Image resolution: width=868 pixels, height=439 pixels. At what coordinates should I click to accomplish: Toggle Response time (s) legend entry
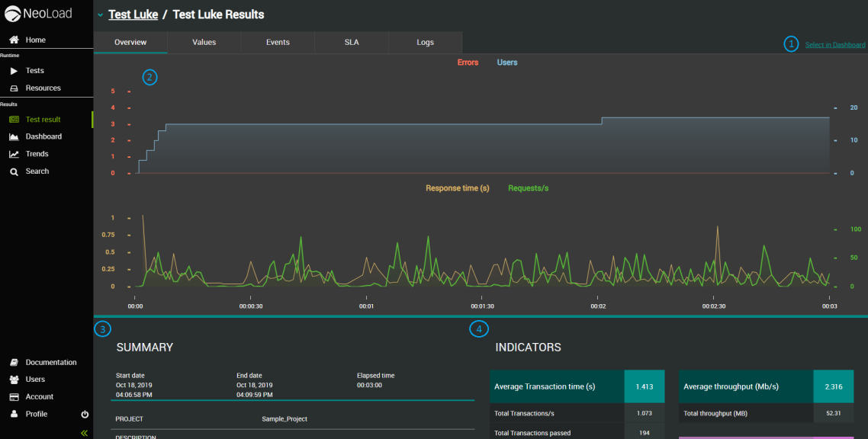(457, 188)
